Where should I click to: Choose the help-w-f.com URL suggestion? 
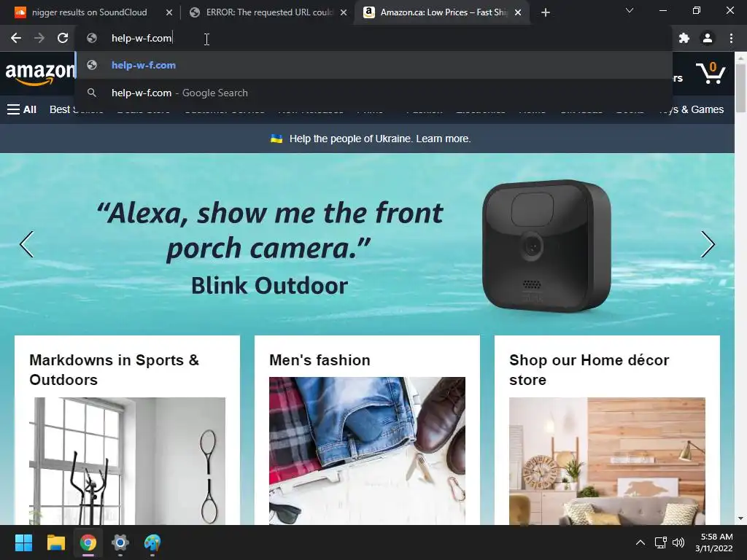374,65
